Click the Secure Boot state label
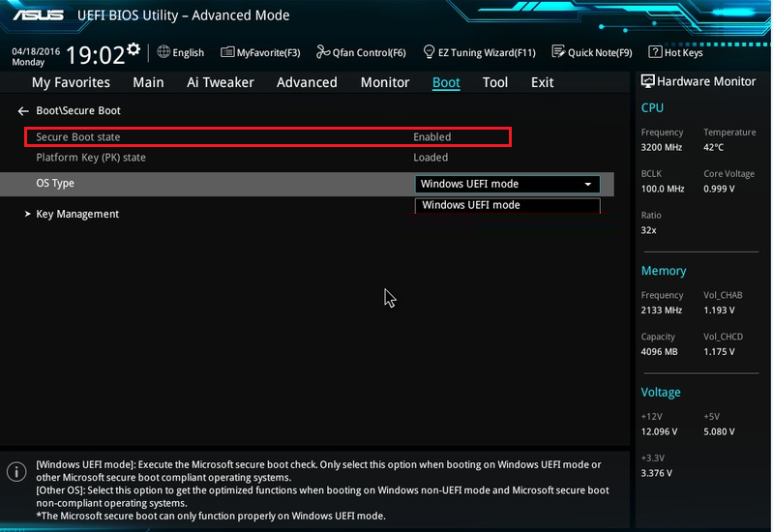The image size is (773, 532). (x=78, y=137)
